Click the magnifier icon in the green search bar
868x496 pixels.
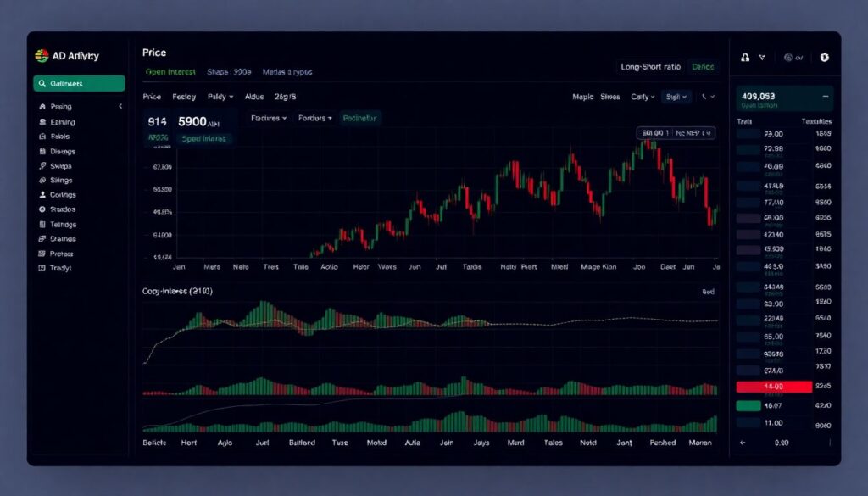click(x=42, y=83)
